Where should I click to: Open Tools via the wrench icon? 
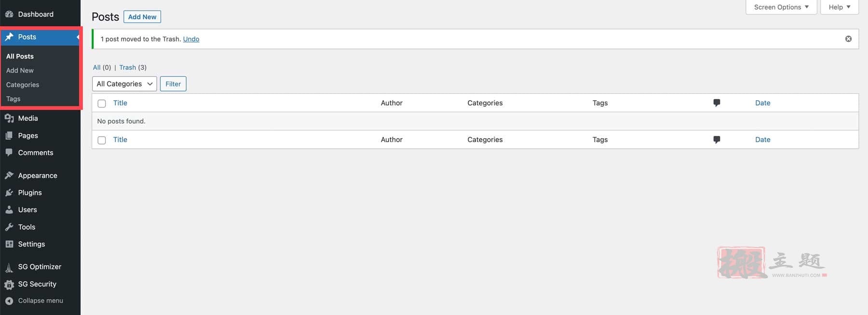(9, 227)
